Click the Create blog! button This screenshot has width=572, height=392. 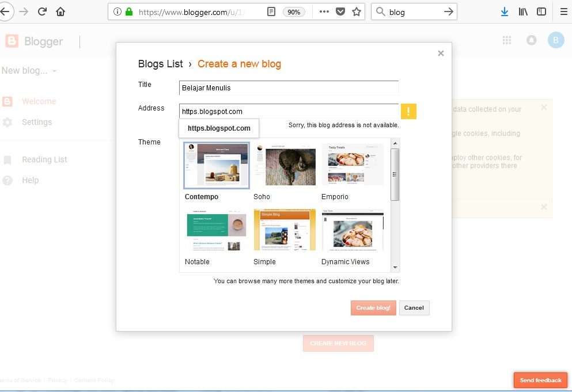[373, 308]
